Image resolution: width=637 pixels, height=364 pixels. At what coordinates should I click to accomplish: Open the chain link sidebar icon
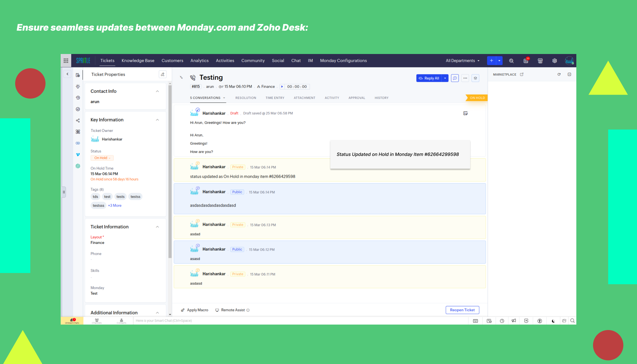coord(78,143)
